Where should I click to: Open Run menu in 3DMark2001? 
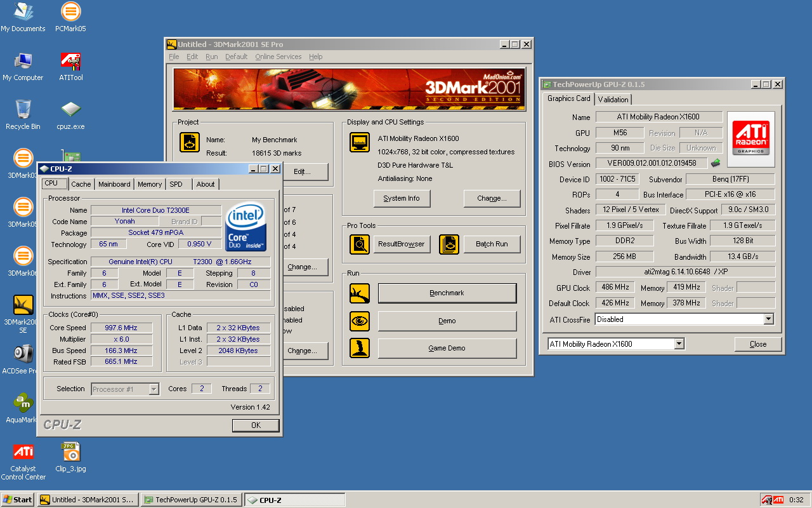[212, 57]
